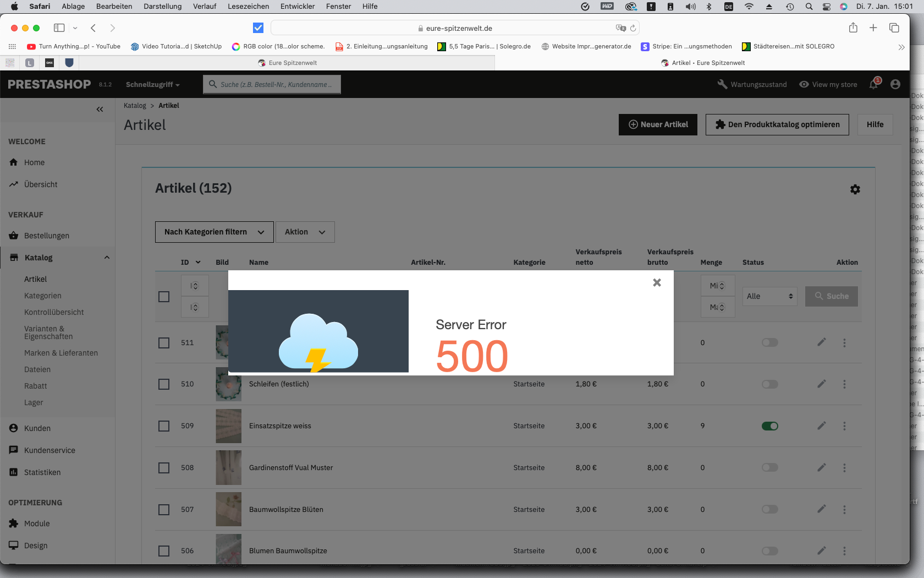Open Bestellungen in the sidebar
The image size is (924, 578).
47,236
